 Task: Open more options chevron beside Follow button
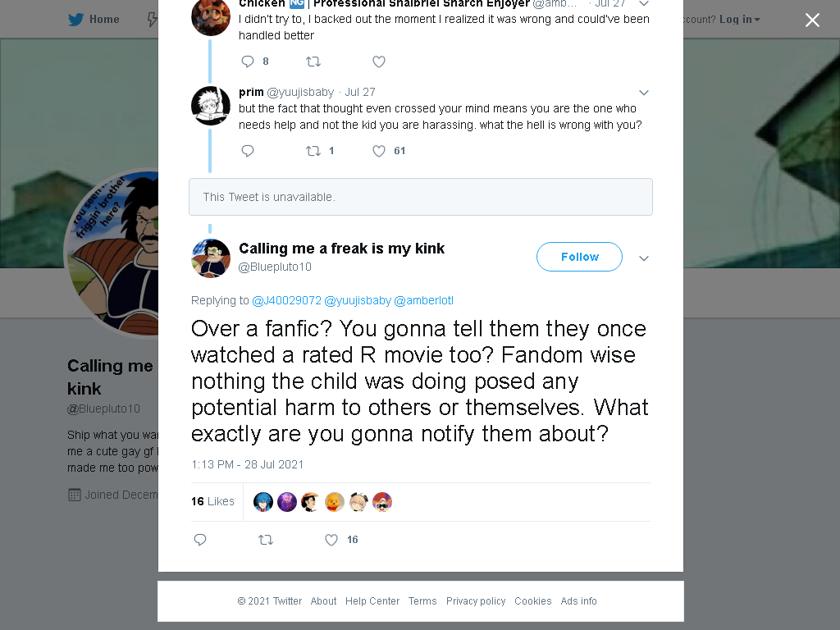pyautogui.click(x=644, y=258)
